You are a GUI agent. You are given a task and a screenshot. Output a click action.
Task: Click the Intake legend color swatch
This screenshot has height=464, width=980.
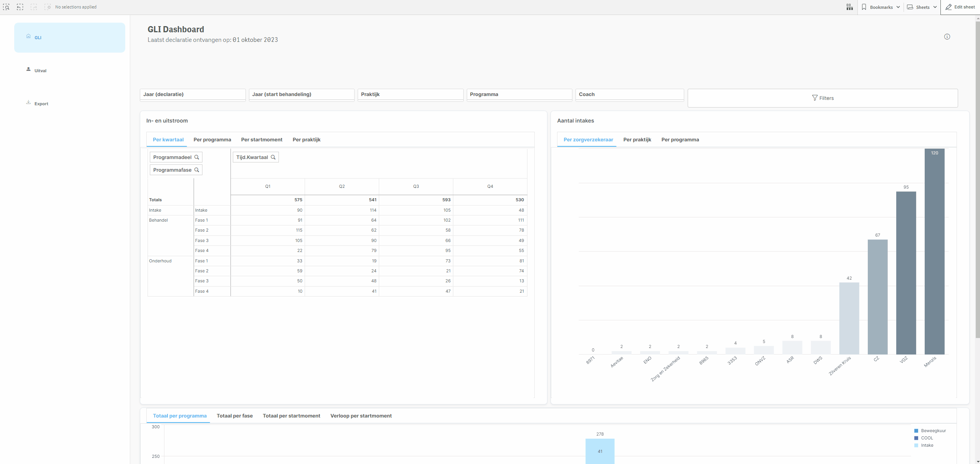[916, 445]
